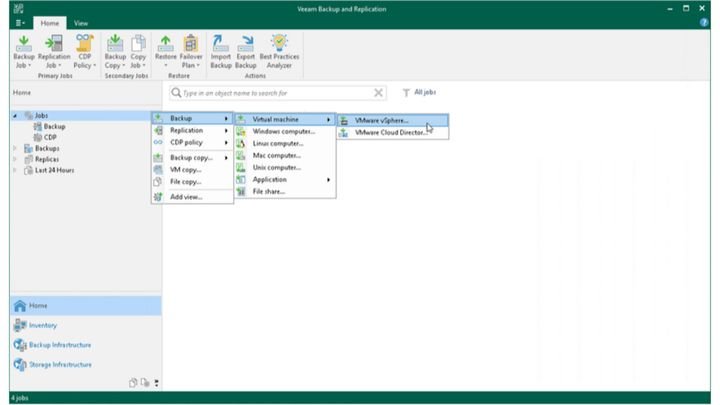
Task: Click the Backup Infrastructure pane icon
Action: (x=20, y=345)
